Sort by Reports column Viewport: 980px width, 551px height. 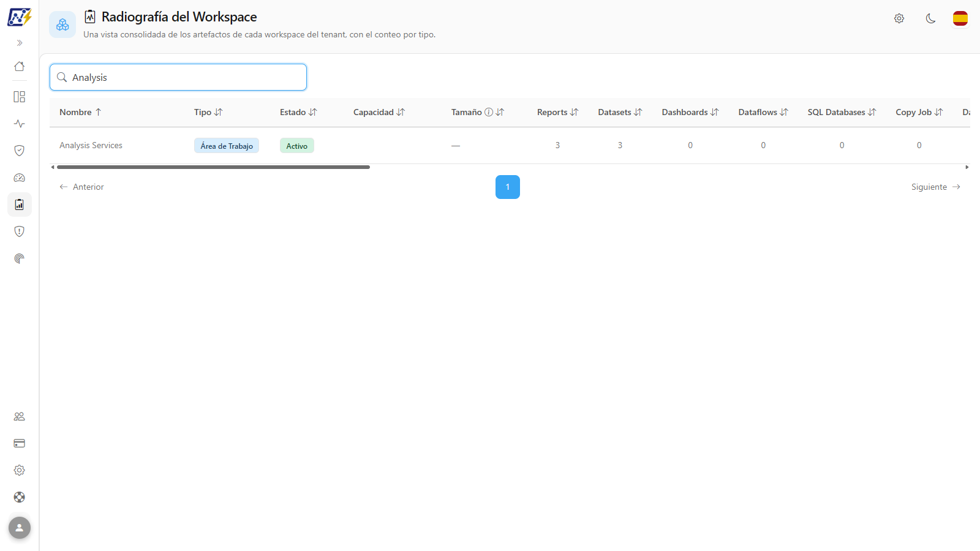(557, 112)
